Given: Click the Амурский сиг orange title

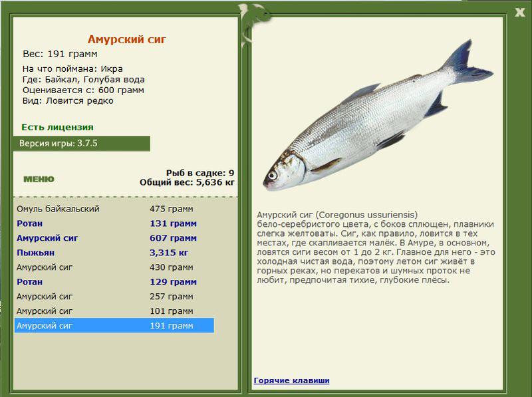Looking at the screenshot, I should point(126,39).
